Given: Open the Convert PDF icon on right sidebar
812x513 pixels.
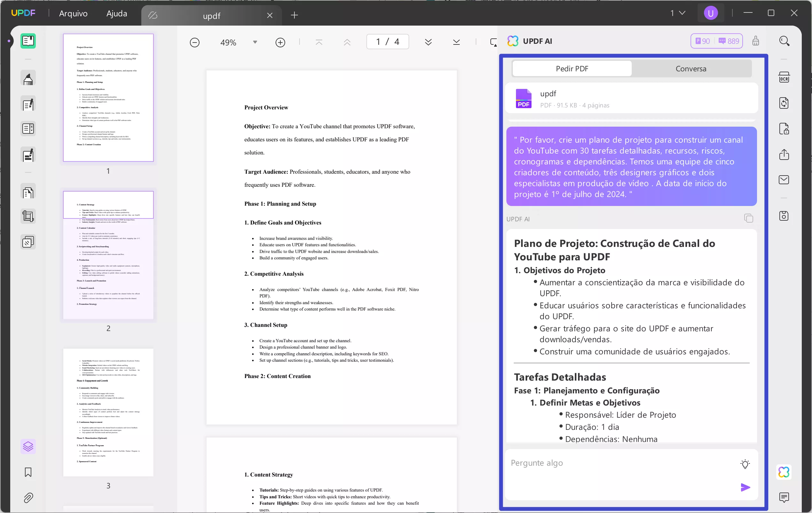Looking at the screenshot, I should [785, 103].
